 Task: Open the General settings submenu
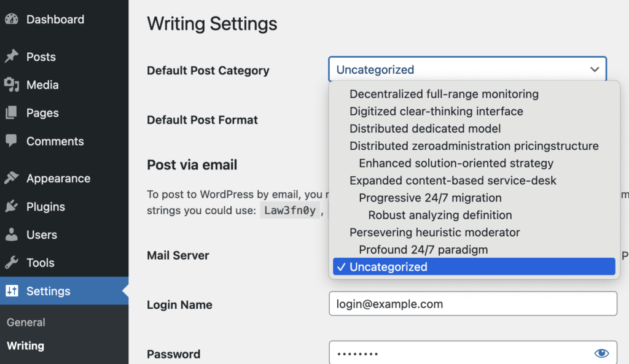[x=26, y=322]
